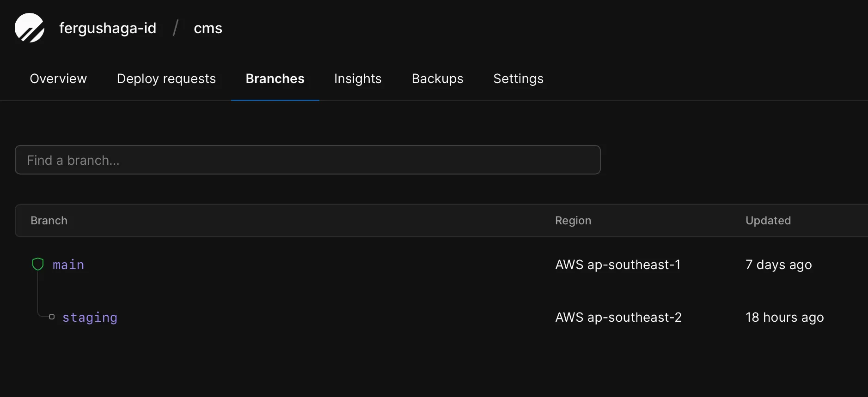
Task: Open the Deploy requests tab
Action: (166, 79)
